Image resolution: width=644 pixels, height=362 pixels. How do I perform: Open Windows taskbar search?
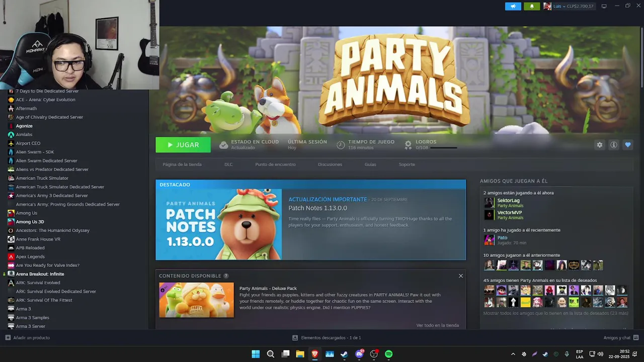(271, 354)
